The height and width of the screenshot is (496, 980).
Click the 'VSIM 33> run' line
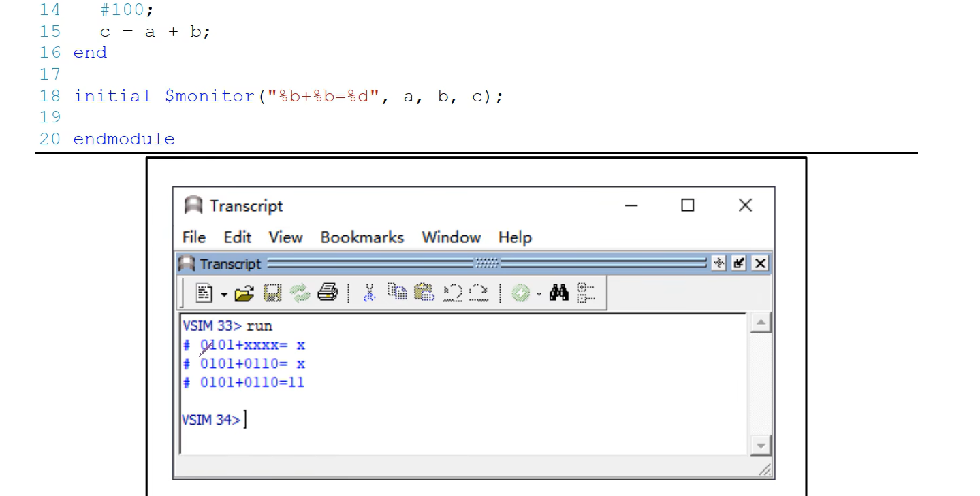[227, 326]
